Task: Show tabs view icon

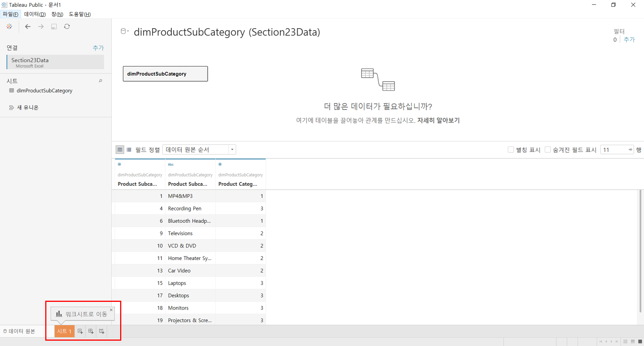Action: tap(640, 342)
